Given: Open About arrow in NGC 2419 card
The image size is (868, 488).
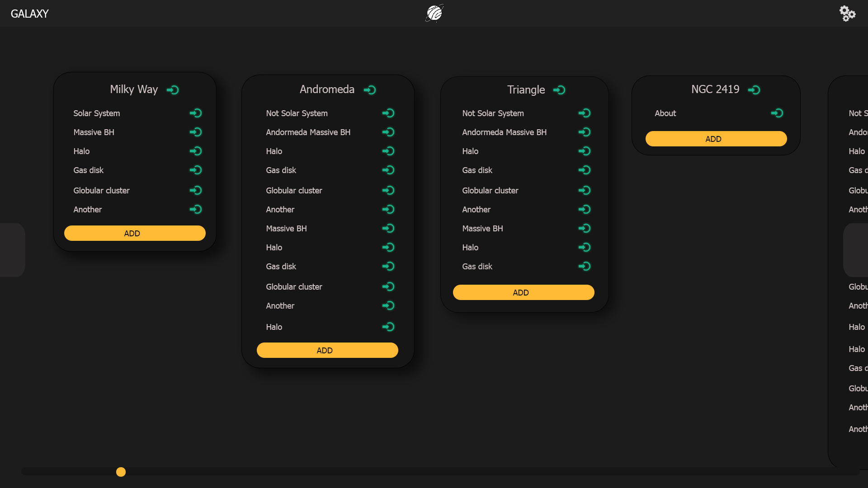Looking at the screenshot, I should (x=777, y=113).
